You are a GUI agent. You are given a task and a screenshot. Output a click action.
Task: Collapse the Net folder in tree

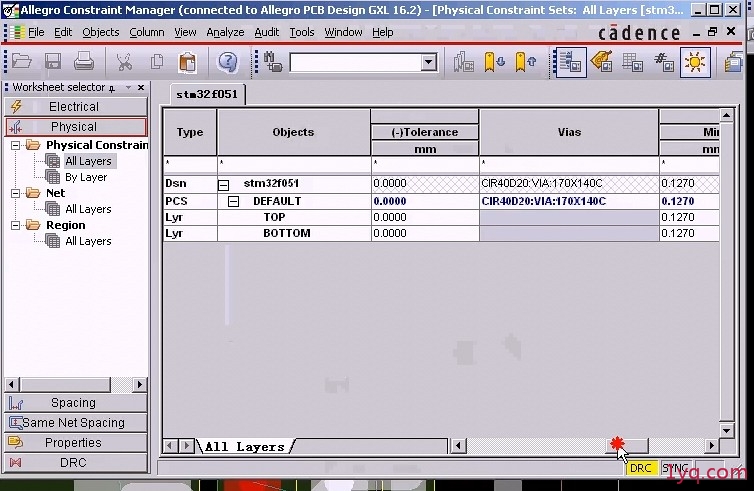tap(15, 193)
